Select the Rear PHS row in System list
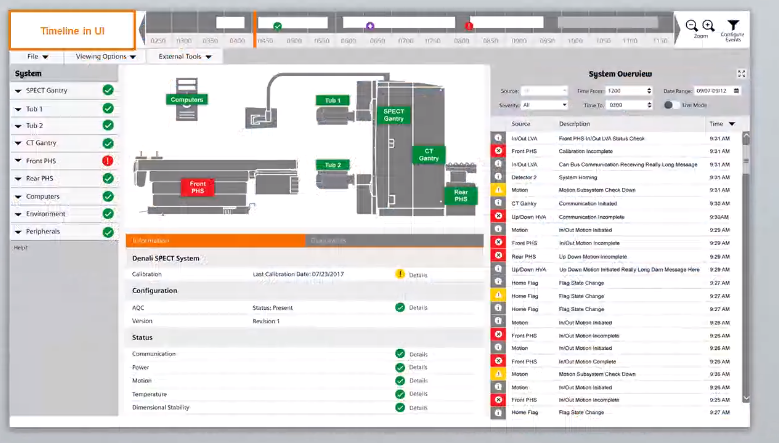This screenshot has width=779, height=443. click(64, 178)
